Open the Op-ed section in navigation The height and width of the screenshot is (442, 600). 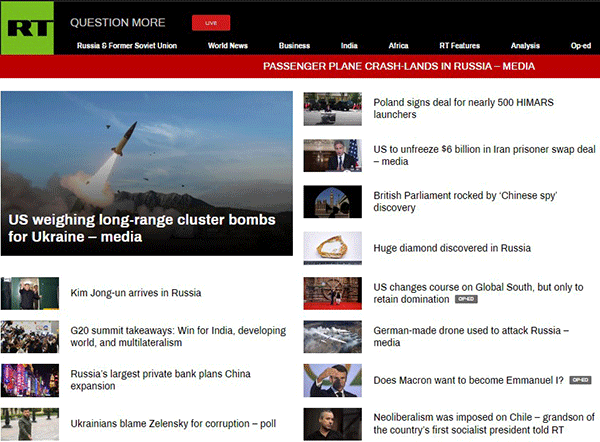(x=580, y=46)
